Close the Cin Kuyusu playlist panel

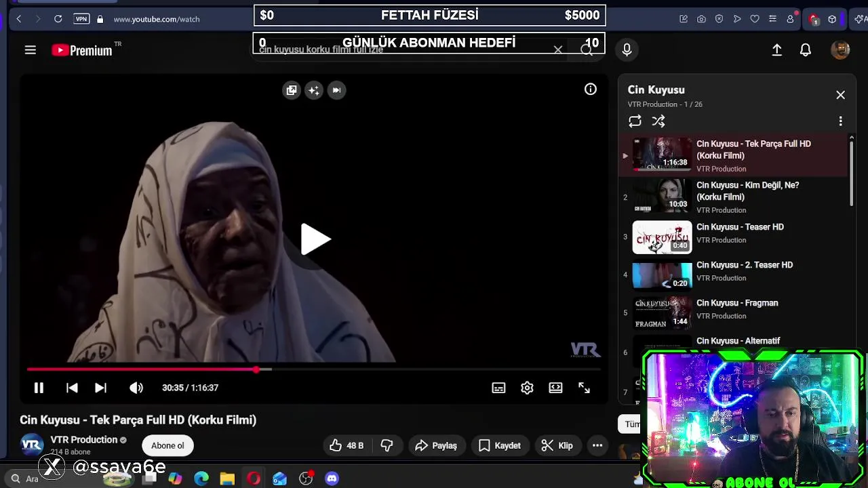pyautogui.click(x=840, y=95)
